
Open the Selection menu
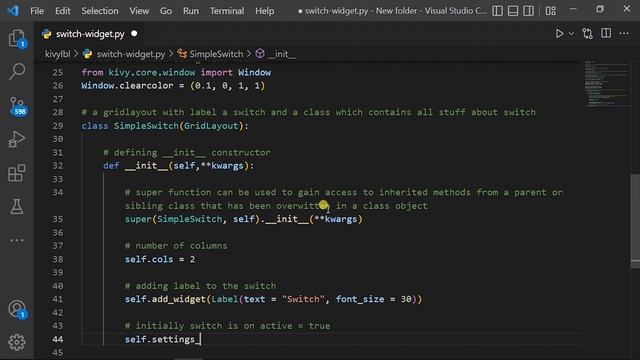point(100,11)
